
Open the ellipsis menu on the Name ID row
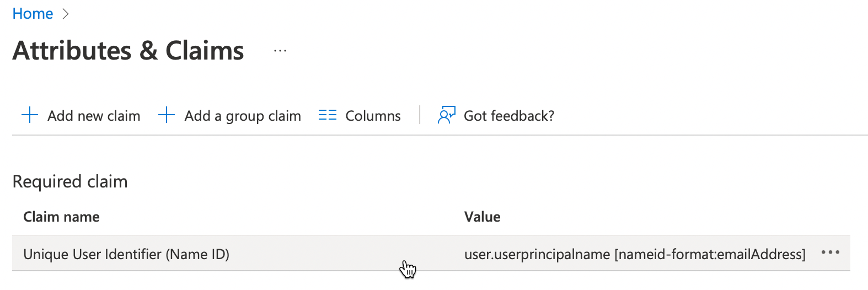coord(830,253)
